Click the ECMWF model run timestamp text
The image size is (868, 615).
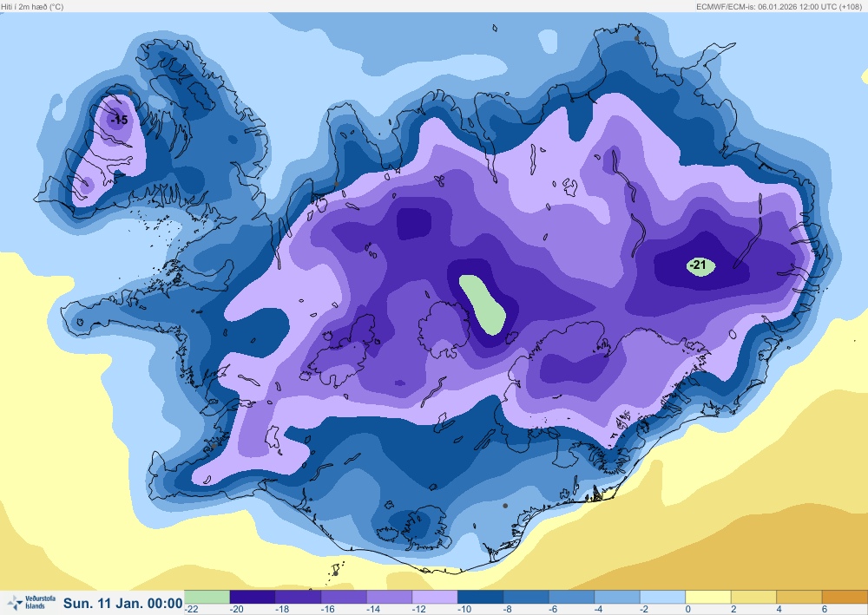click(780, 7)
